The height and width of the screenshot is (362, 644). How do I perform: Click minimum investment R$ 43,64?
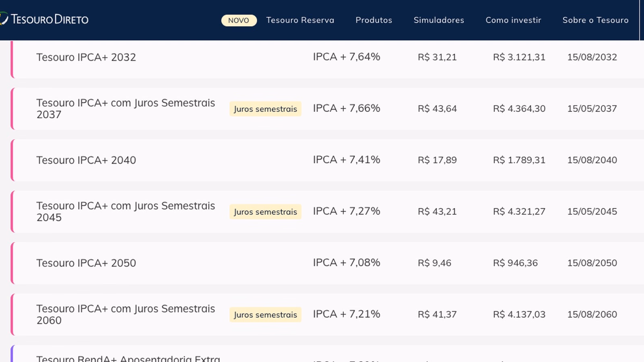[x=437, y=109]
